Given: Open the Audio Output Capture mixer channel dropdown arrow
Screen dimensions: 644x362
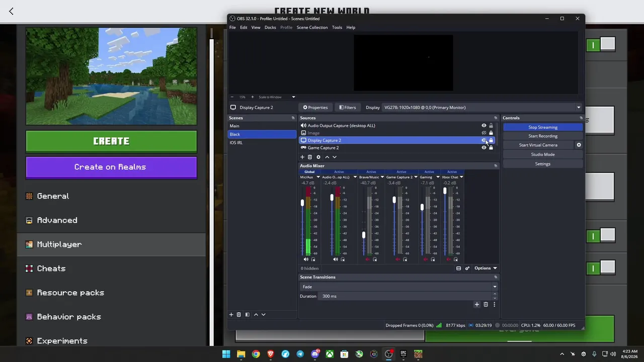Looking at the screenshot, I should [x=355, y=177].
